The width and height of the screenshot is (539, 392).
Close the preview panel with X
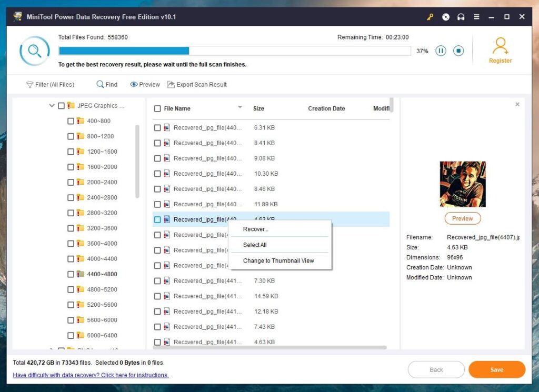(x=517, y=104)
